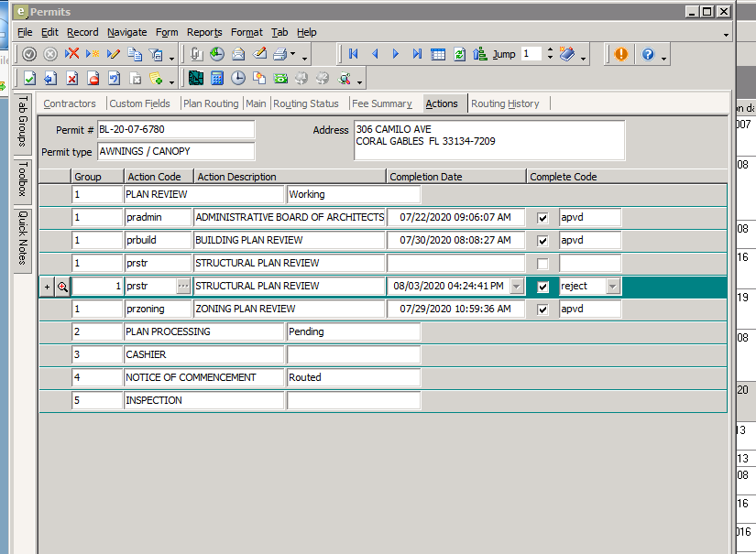Expand the printer icon dropdown arrow
Viewport: 756px width, 554px height.
pos(292,55)
